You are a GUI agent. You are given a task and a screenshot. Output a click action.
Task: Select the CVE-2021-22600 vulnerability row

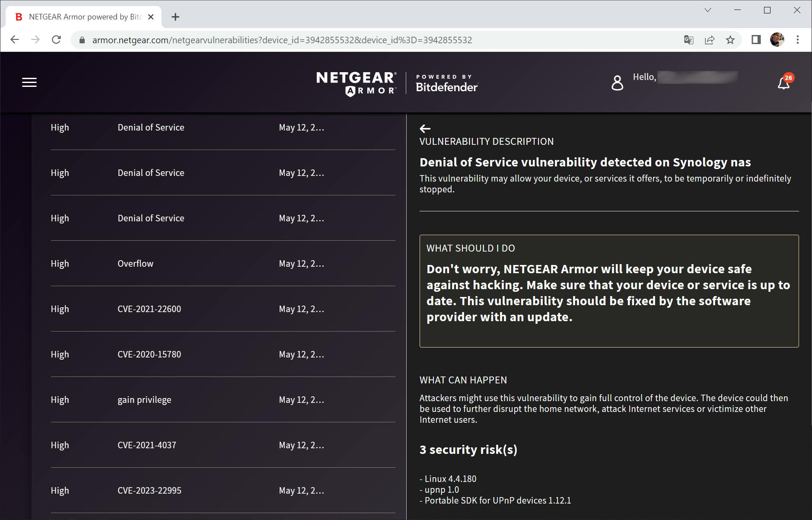[149, 309]
